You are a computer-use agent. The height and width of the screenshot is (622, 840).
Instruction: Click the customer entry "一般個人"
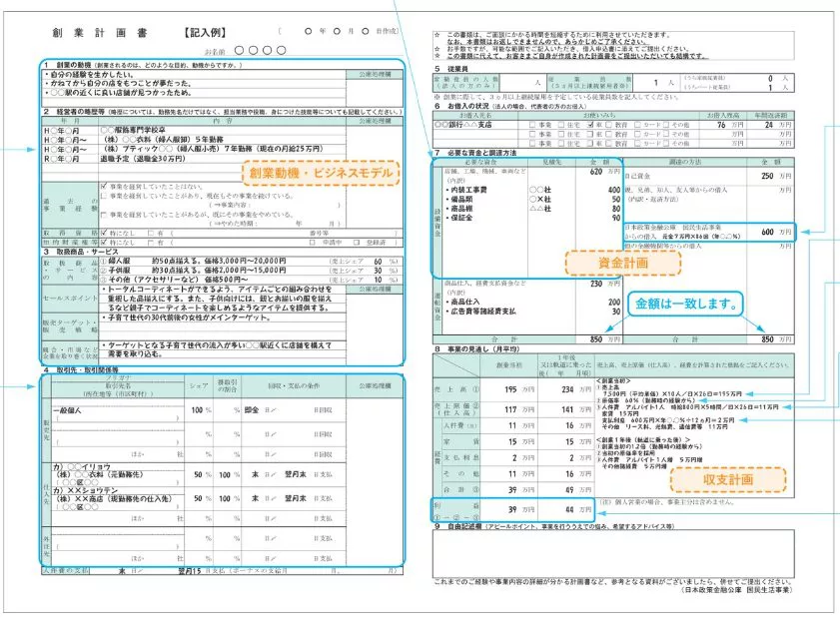(67, 410)
